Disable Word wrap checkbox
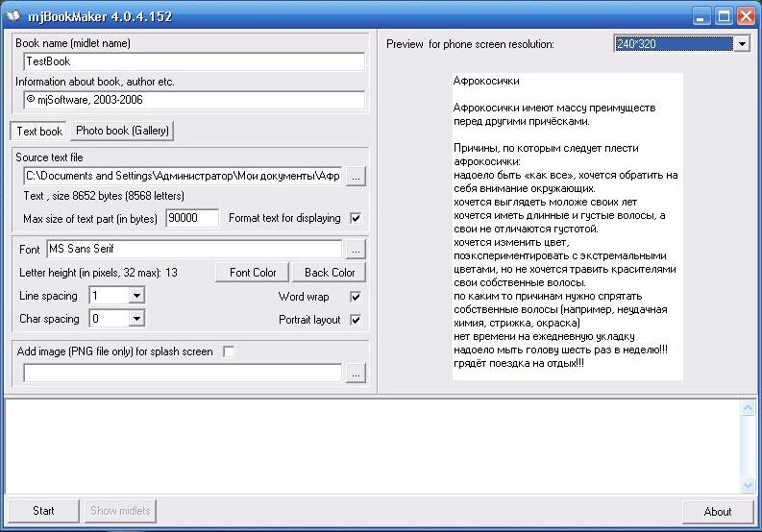Screen dimensions: 762x532 [x=356, y=297]
